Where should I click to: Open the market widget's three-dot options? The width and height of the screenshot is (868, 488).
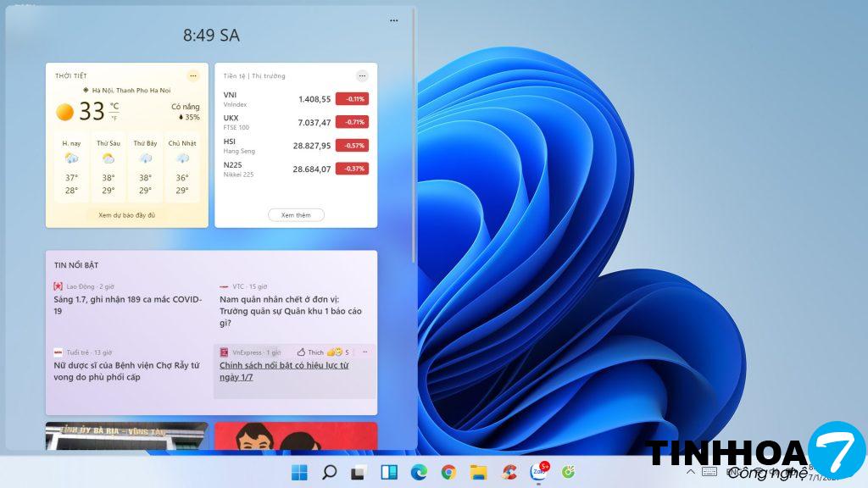click(x=362, y=75)
